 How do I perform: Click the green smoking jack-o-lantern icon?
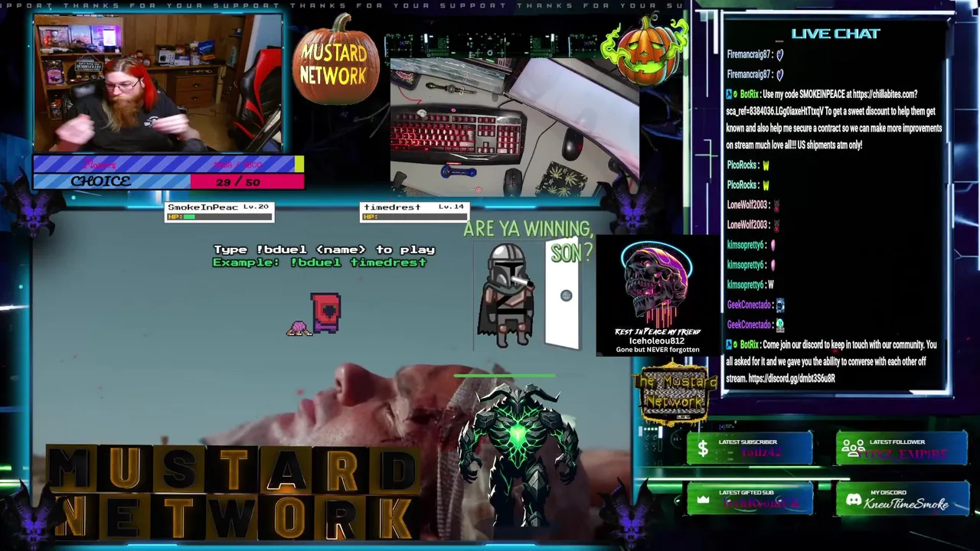pyautogui.click(x=645, y=47)
